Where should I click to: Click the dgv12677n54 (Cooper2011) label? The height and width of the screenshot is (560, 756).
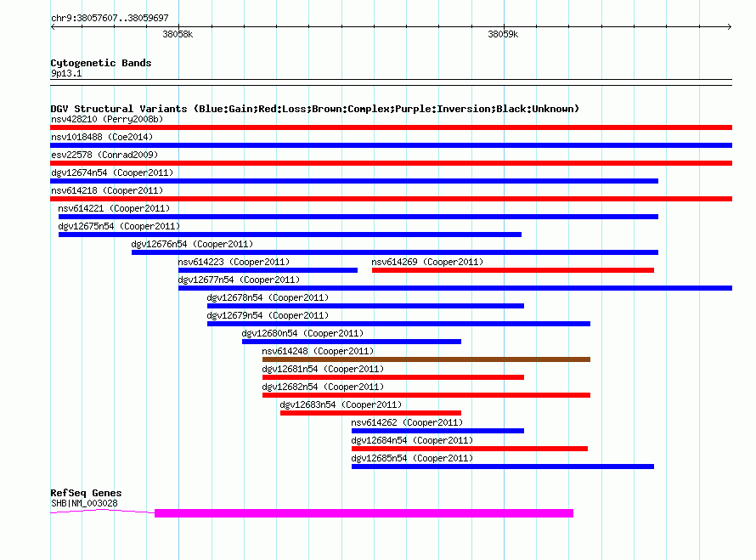(240, 280)
